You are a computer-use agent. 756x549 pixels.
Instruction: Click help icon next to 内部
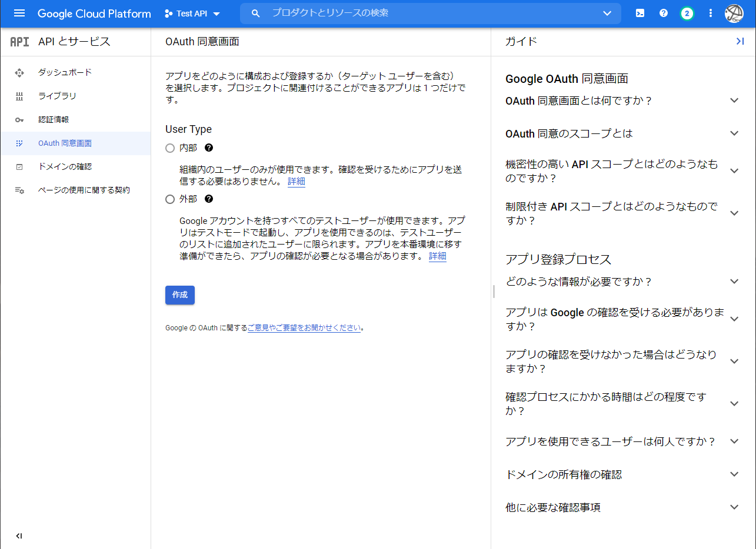[x=208, y=148]
